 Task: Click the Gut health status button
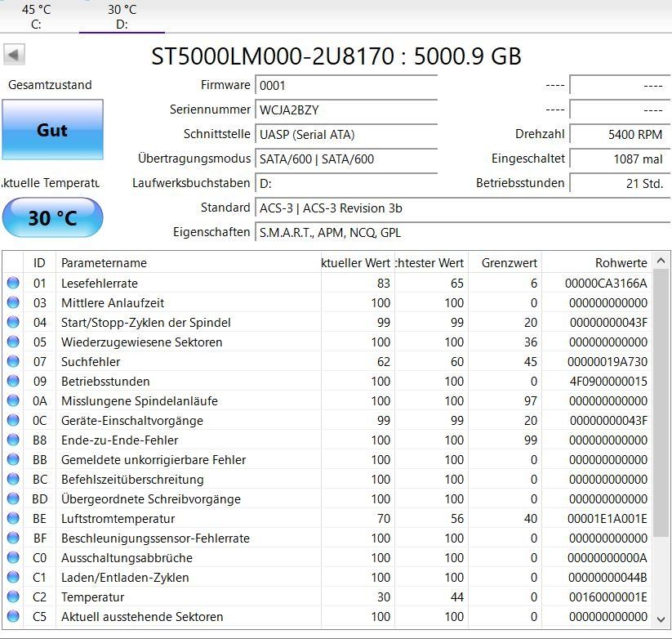pyautogui.click(x=53, y=130)
